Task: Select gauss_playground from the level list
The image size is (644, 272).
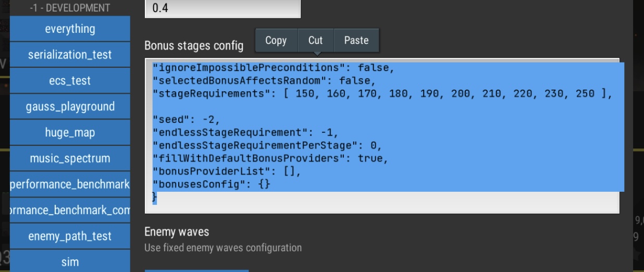Action: [70, 107]
